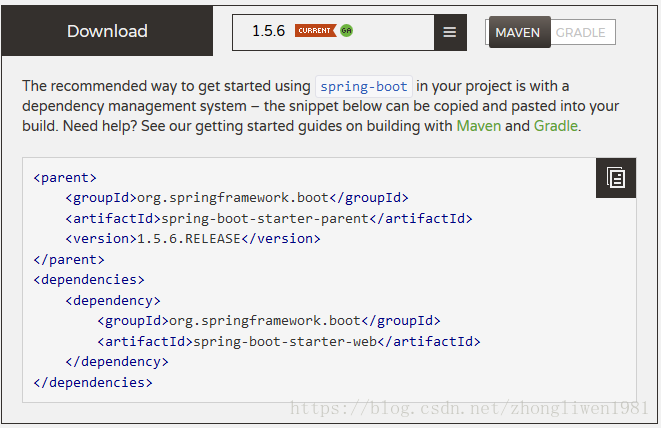Click the opening parent tag

(x=65, y=178)
